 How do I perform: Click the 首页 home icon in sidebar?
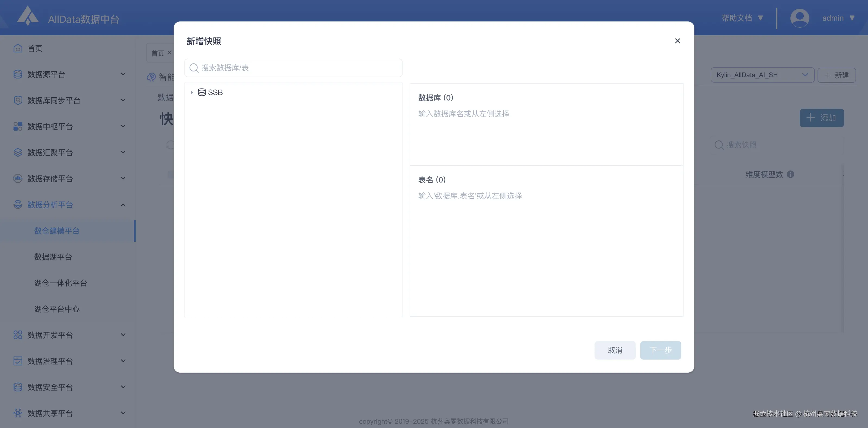pos(18,48)
